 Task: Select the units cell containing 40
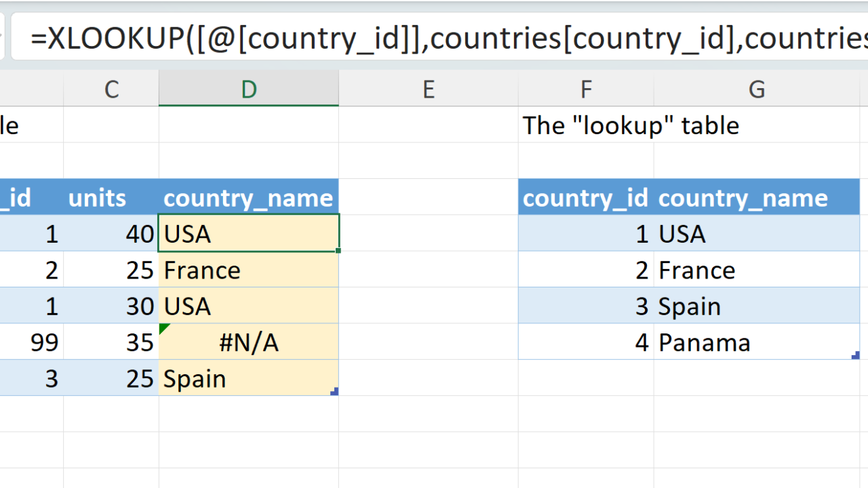pos(111,234)
